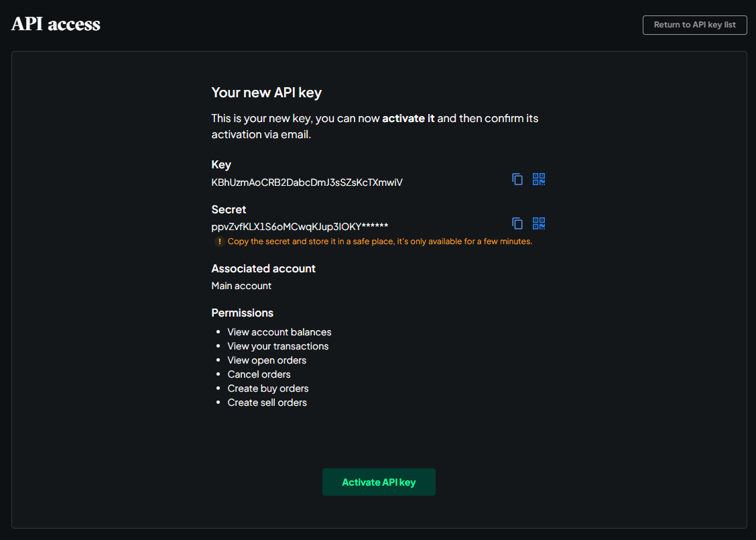Image resolution: width=756 pixels, height=540 pixels.
Task: Click the key string starting with KBhUzm
Action: click(x=307, y=182)
